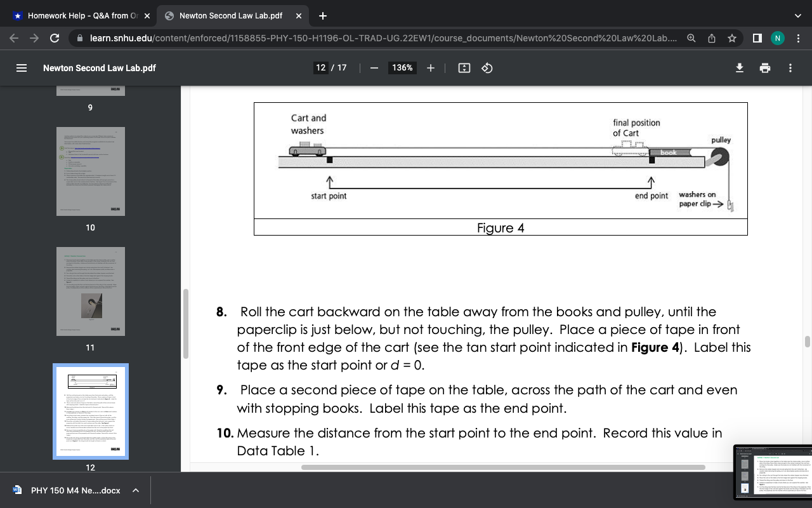
Task: Jump to page 10 via its thumbnail
Action: tap(90, 171)
